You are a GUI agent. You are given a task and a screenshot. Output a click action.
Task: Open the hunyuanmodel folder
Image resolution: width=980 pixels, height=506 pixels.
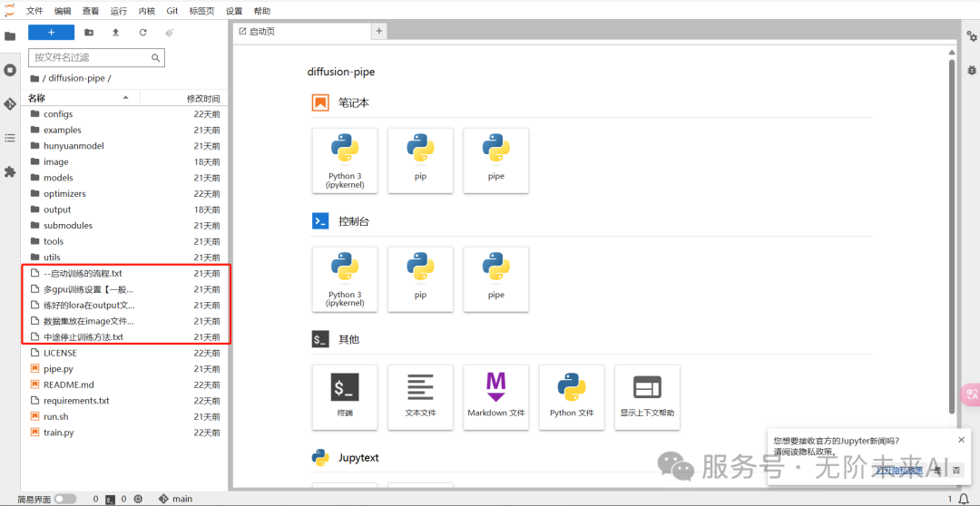(125, 146)
